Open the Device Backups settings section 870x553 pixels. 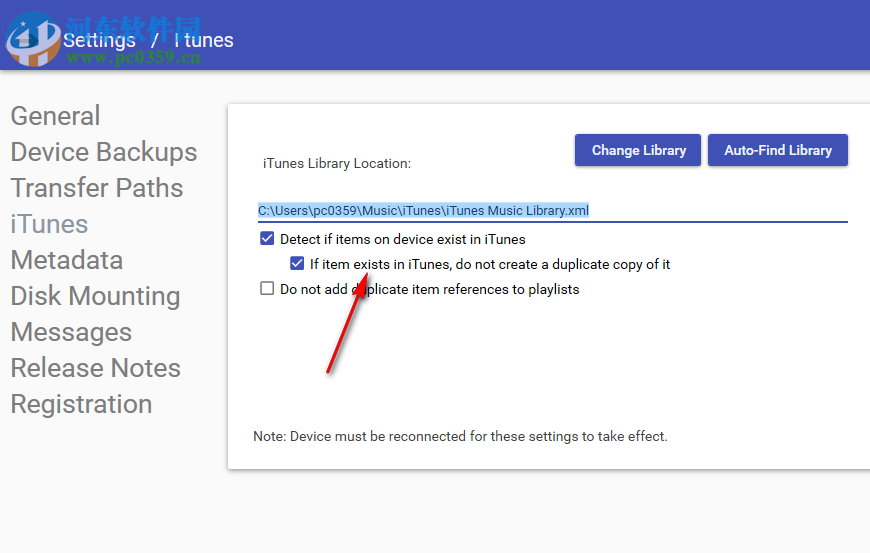pyautogui.click(x=104, y=152)
